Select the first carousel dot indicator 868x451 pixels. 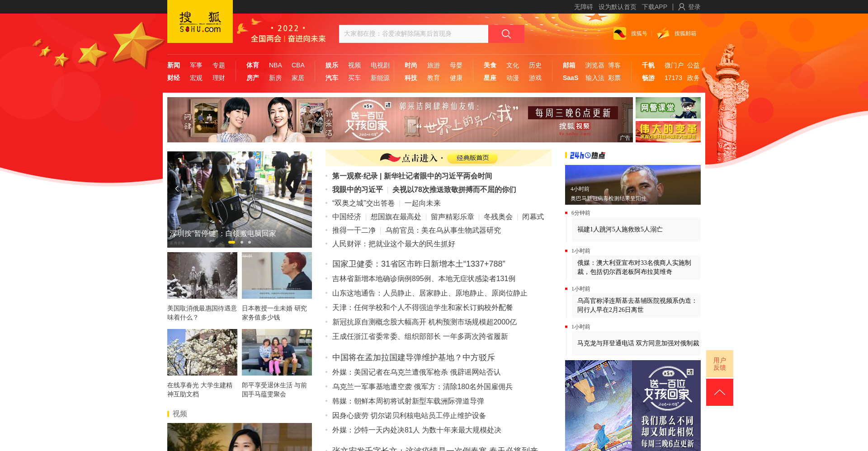(x=231, y=242)
